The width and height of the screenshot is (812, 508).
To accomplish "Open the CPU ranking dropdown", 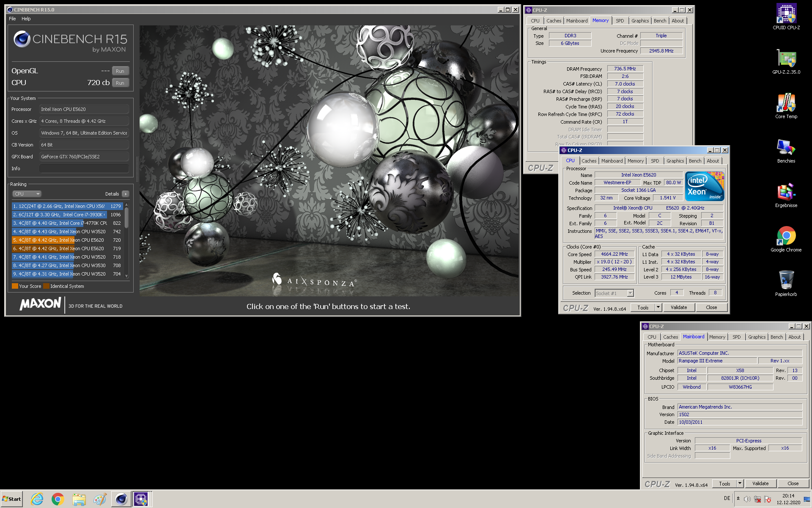I will pyautogui.click(x=27, y=194).
